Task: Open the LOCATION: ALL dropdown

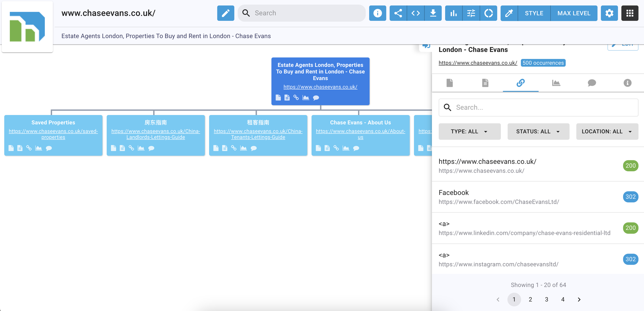Action: pyautogui.click(x=607, y=131)
